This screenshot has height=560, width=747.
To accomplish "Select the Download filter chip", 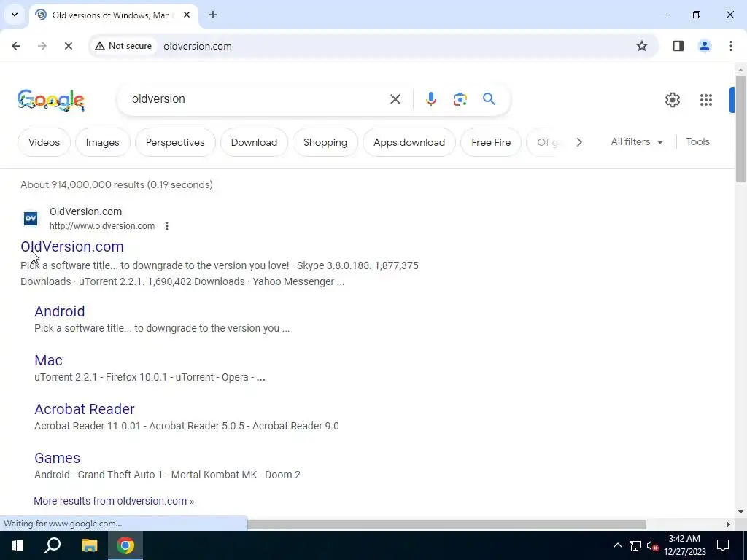I will click(254, 142).
